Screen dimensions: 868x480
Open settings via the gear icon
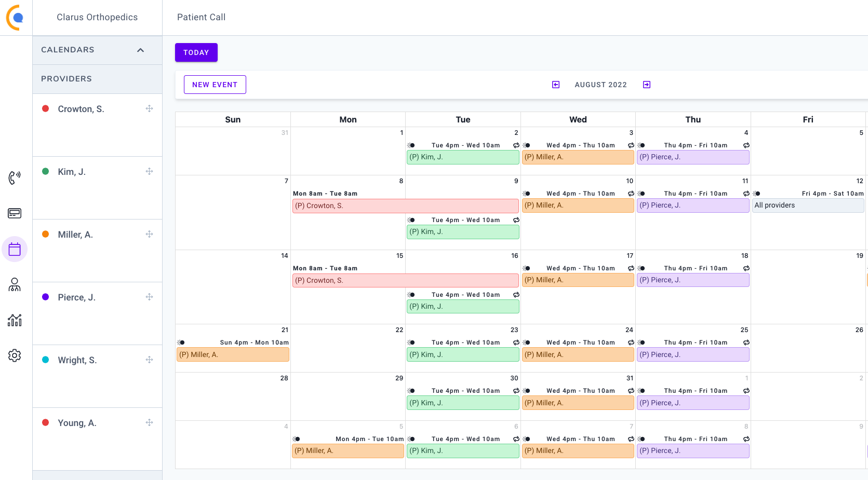click(15, 355)
